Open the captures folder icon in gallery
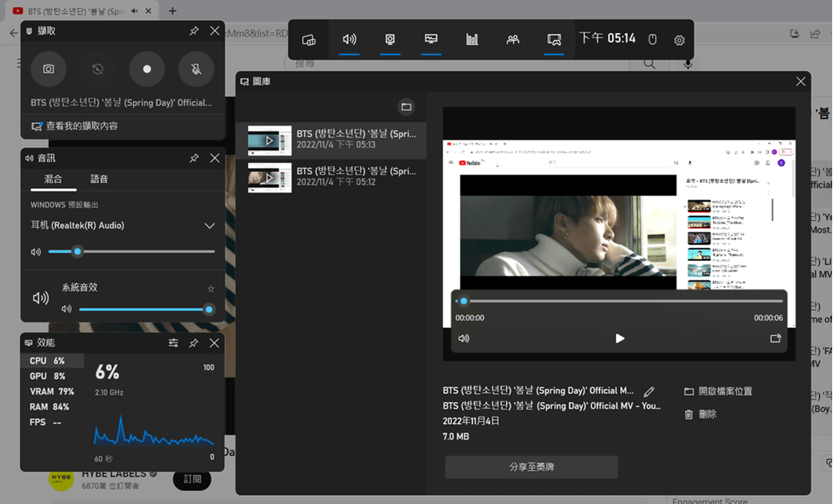The image size is (833, 504). (406, 107)
